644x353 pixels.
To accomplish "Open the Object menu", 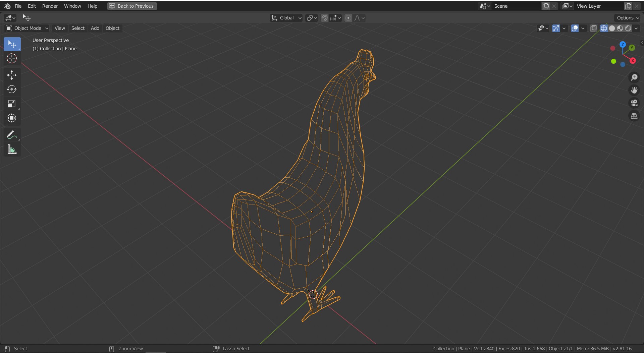I will pos(112,28).
